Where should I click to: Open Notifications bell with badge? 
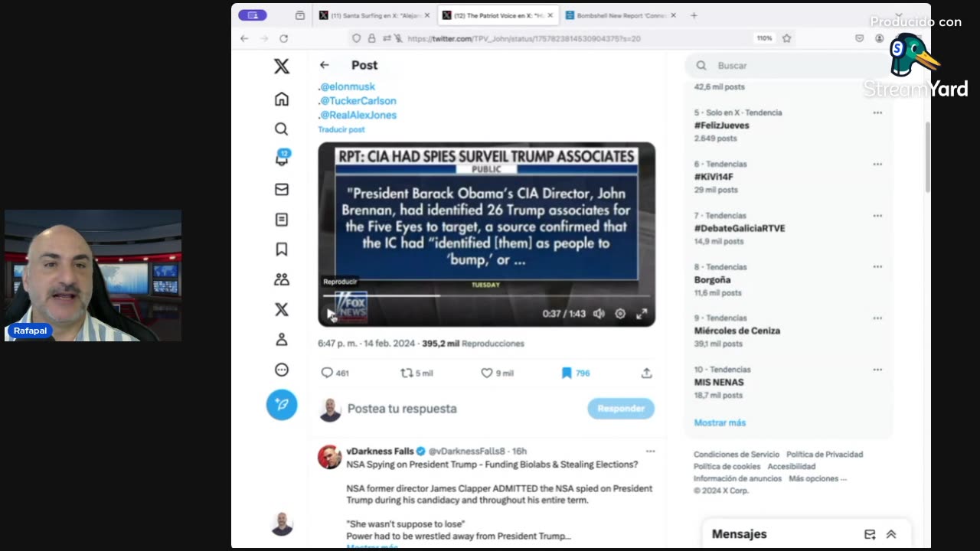pyautogui.click(x=283, y=158)
